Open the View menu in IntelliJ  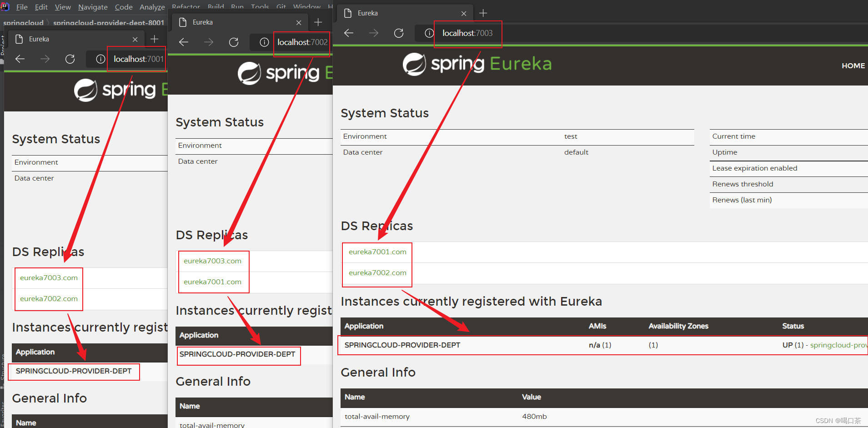point(63,7)
